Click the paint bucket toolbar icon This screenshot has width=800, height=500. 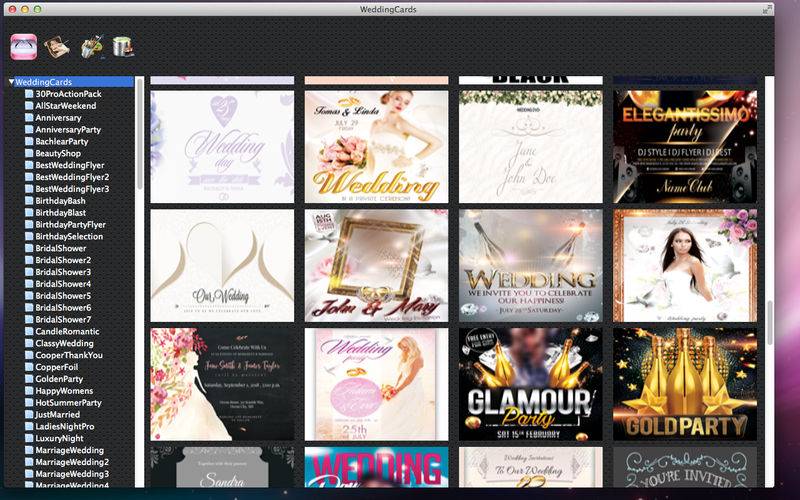coord(123,47)
